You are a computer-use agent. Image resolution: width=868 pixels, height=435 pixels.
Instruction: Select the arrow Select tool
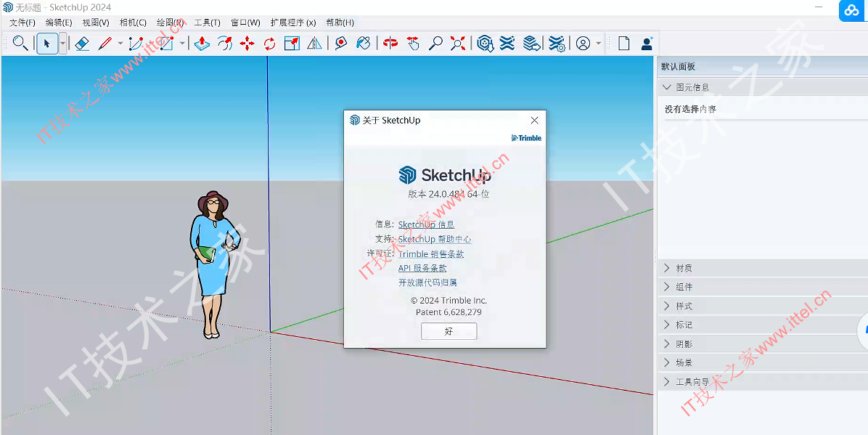(47, 44)
